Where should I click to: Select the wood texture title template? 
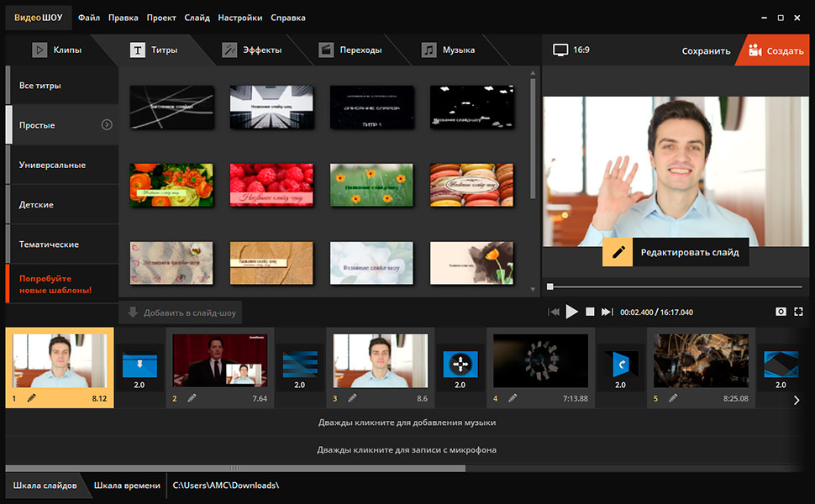click(x=271, y=263)
